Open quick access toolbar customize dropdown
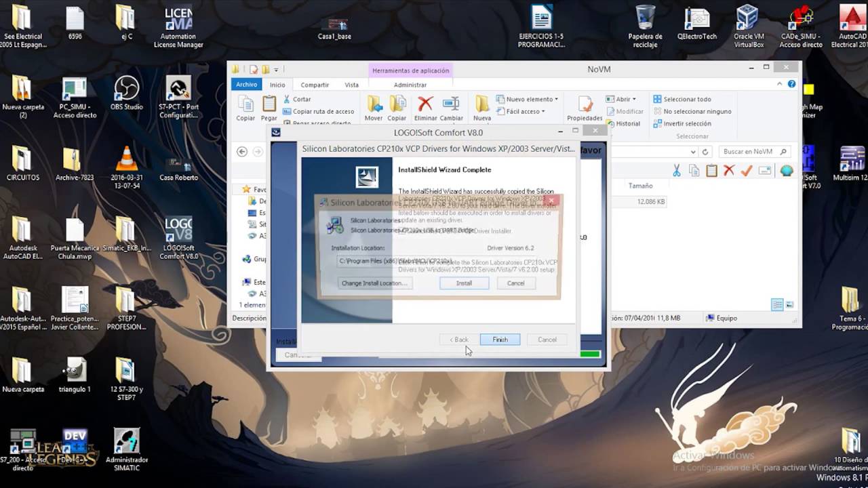868x488 pixels. coord(276,69)
